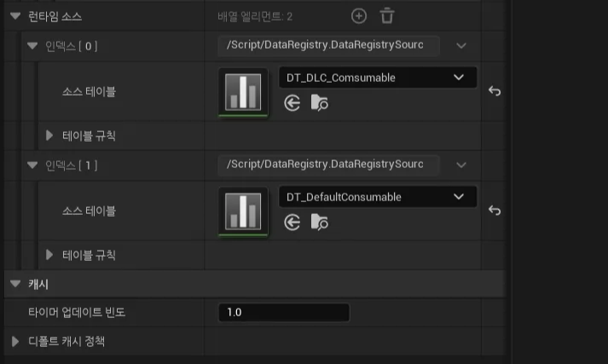Click the 타이머 업데이트 빈도 value field
Image resolution: width=608 pixels, height=364 pixels.
(x=283, y=313)
